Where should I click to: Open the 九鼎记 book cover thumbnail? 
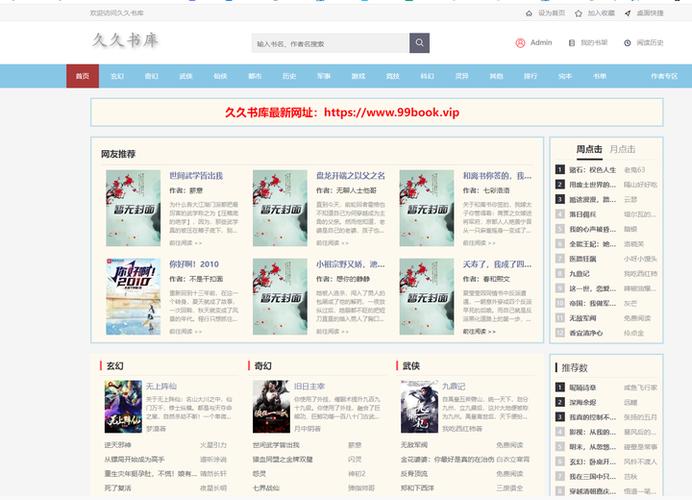419,410
